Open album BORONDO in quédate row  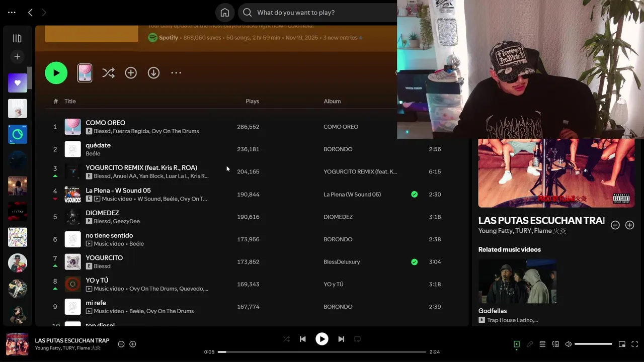[x=338, y=149]
